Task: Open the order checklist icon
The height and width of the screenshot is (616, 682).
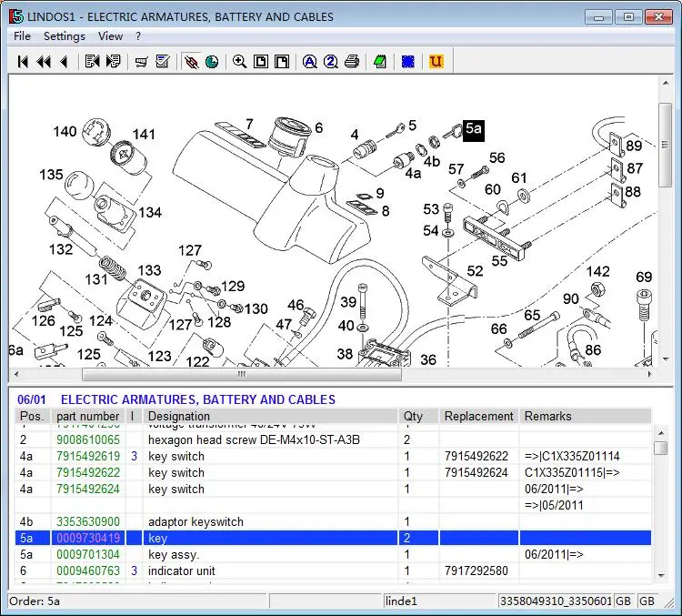Action: 163,62
